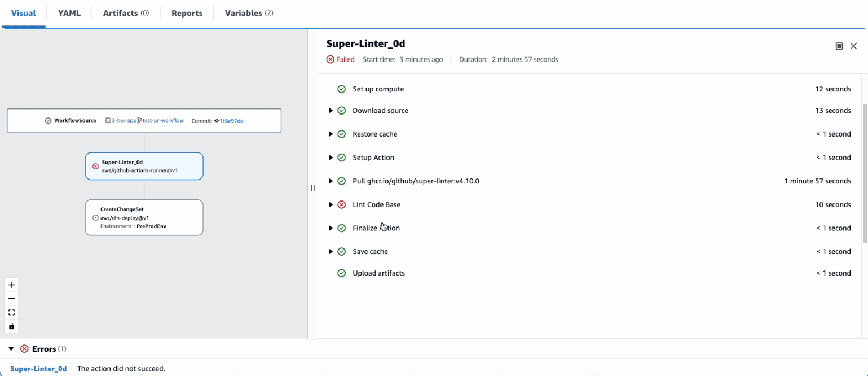This screenshot has width=868, height=376.
Task: Toggle the diagram lock control
Action: 11,326
